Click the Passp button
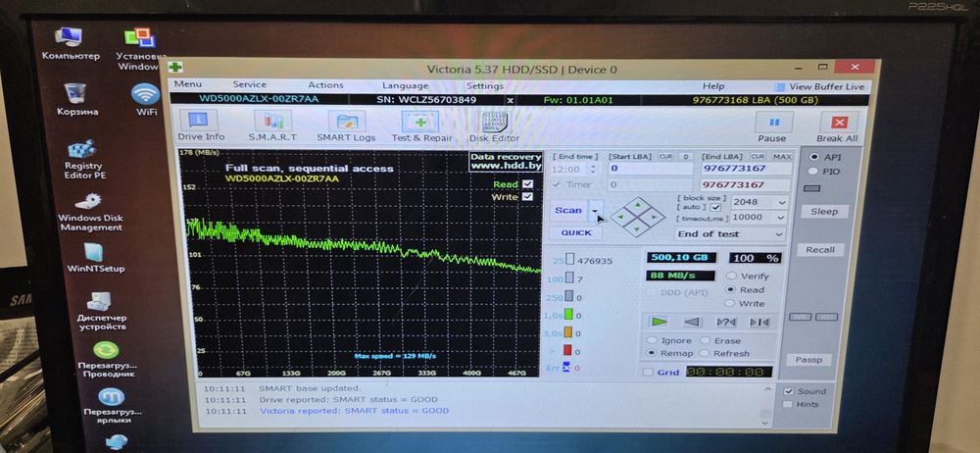Image resolution: width=980 pixels, height=453 pixels. (x=808, y=360)
